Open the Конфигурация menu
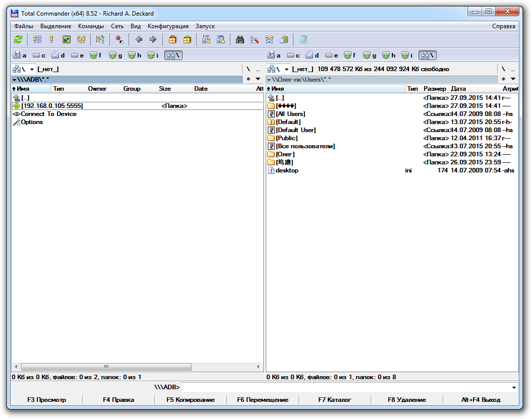532x419 pixels. coord(168,26)
